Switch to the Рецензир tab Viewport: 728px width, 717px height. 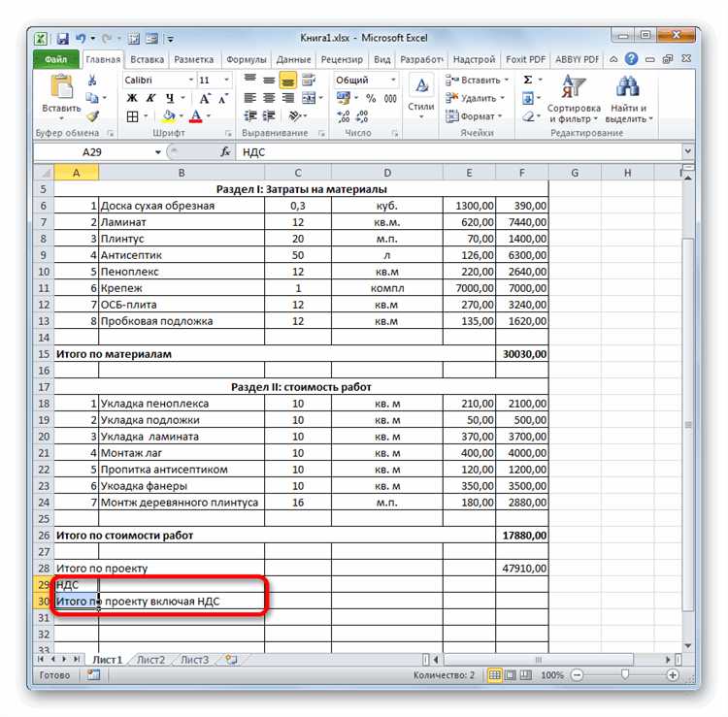342,59
